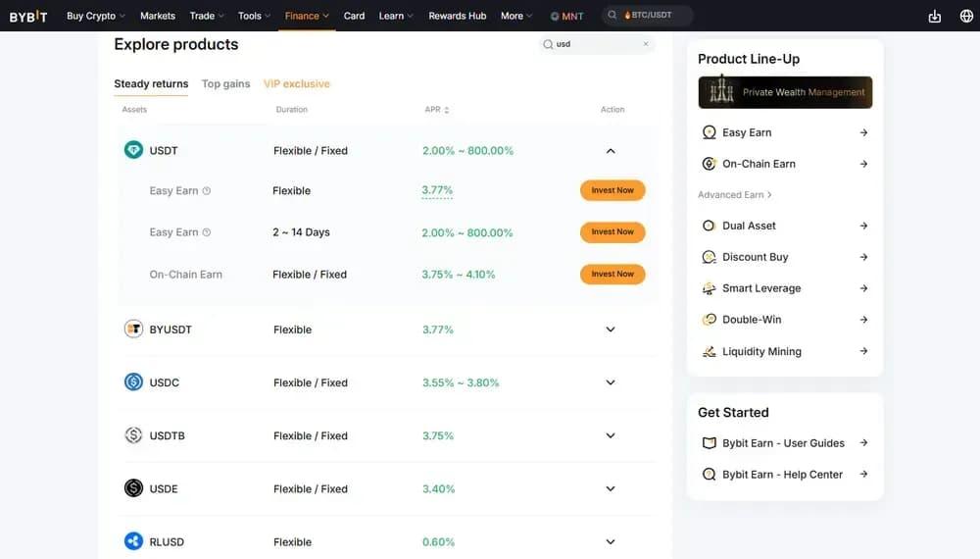Click the APR sort icon
This screenshot has width=980, height=559.
point(447,110)
